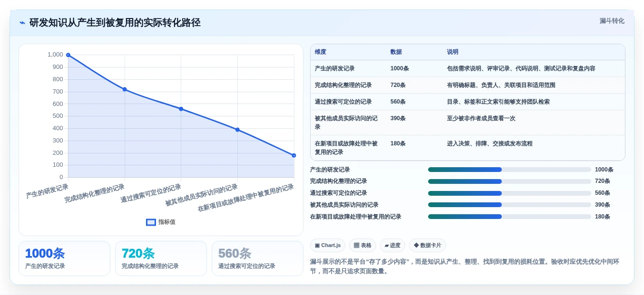Click the 720 data point on chart
This screenshot has height=295, width=644.
point(125,89)
